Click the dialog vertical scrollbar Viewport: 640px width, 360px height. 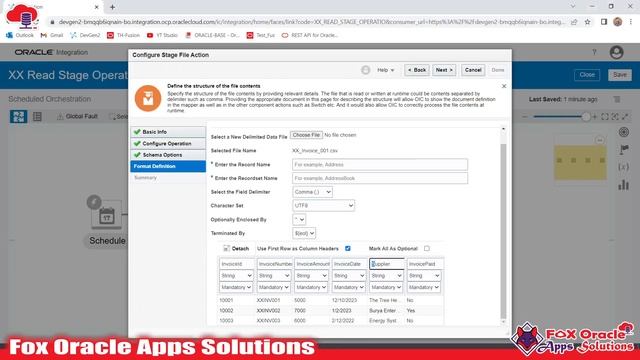pyautogui.click(x=503, y=231)
